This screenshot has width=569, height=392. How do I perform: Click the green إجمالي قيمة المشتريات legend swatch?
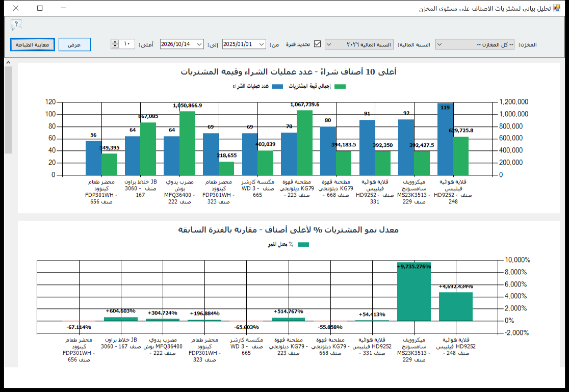(x=340, y=86)
